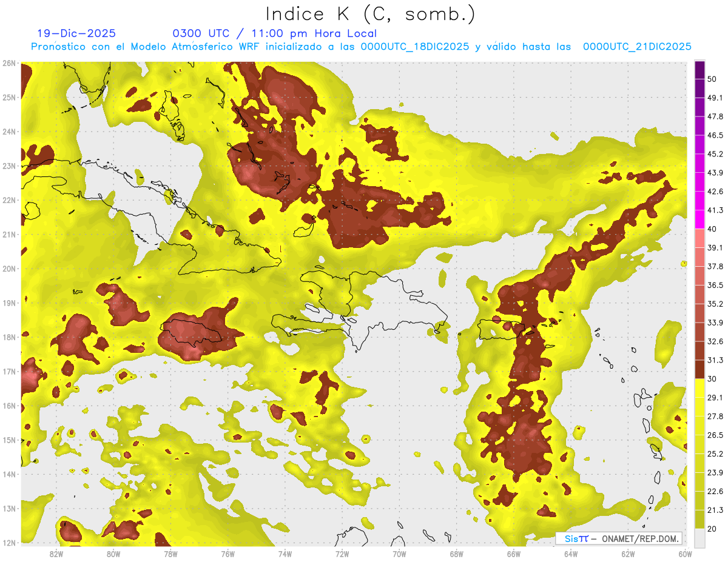Click the "14N" latitude label

pyautogui.click(x=8, y=474)
